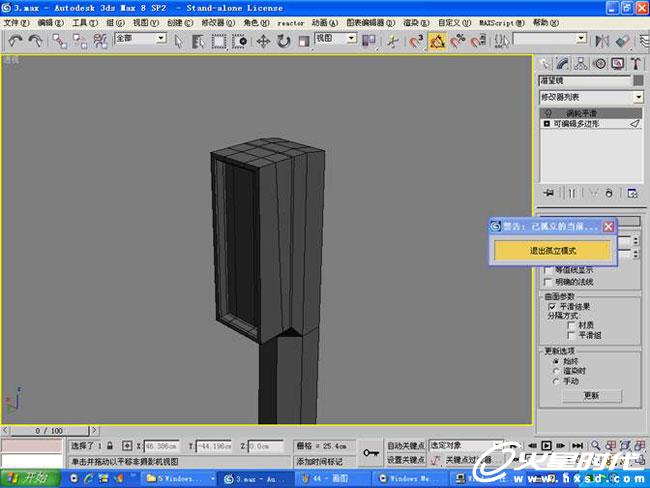Toggle the Window/Crossing selection icon
650x488 pixels.
point(239,41)
